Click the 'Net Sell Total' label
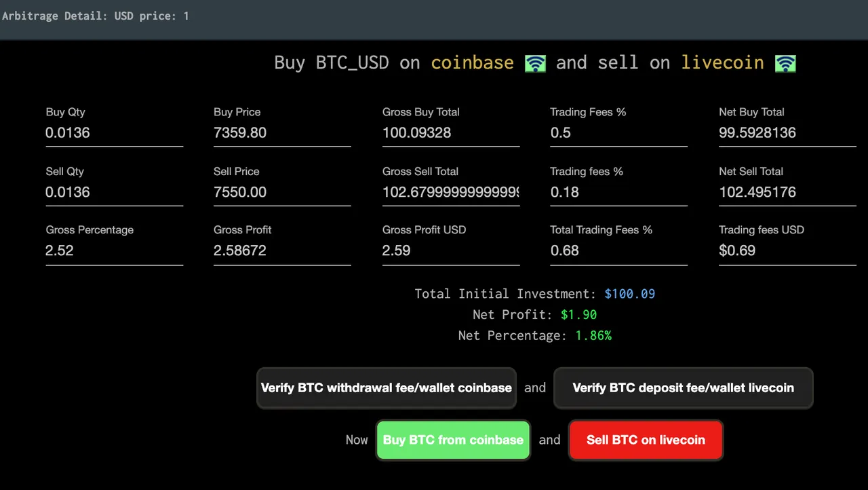Screen dimensions: 868x490 (751, 172)
